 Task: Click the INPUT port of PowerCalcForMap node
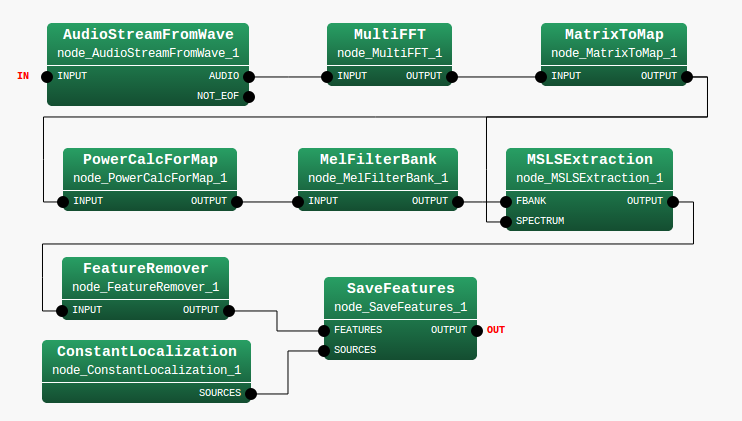[x=62, y=201]
